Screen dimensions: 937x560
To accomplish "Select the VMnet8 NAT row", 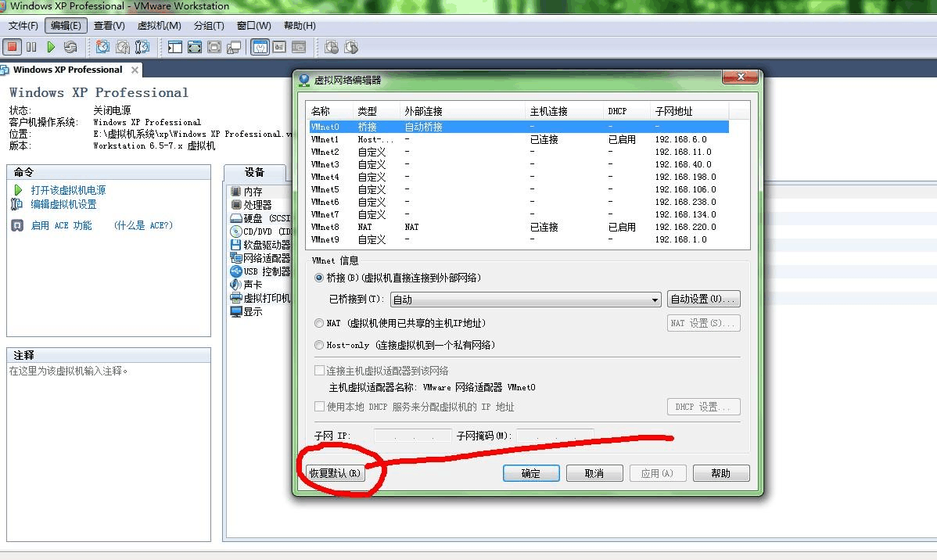I will point(519,227).
